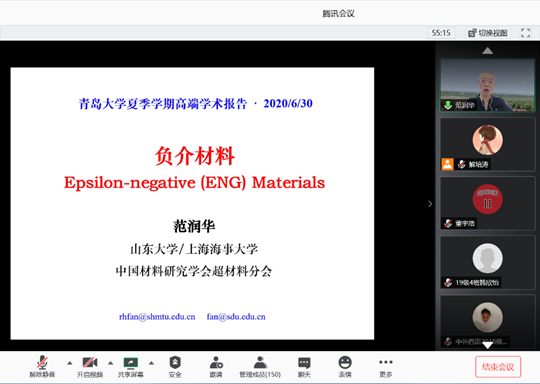Enter full screen mode icon
The height and width of the screenshot is (384, 540).
pyautogui.click(x=526, y=33)
